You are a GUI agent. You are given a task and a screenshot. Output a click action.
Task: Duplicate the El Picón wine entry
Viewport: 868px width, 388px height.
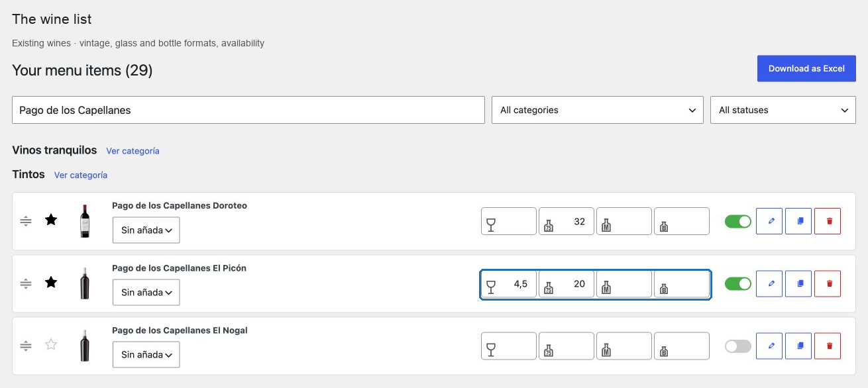coord(798,283)
